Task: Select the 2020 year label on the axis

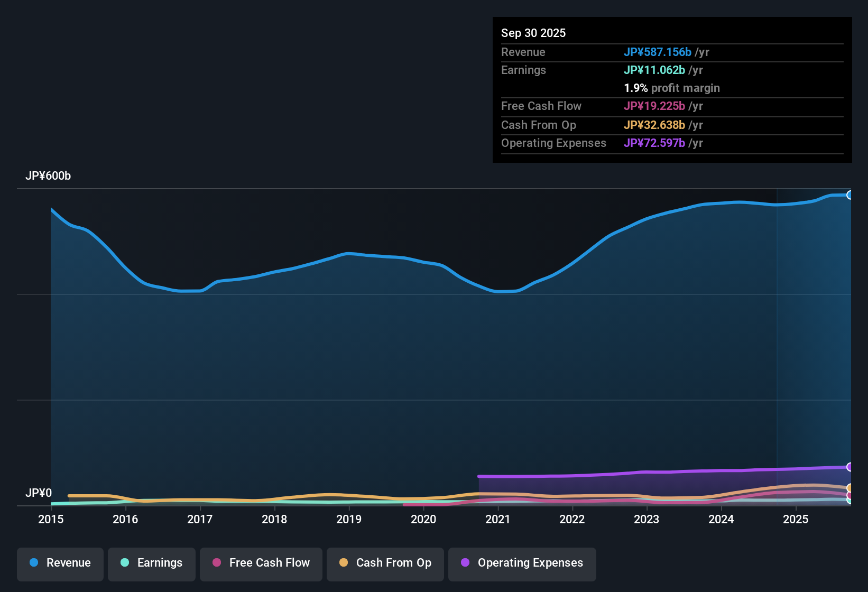Action: point(423,520)
